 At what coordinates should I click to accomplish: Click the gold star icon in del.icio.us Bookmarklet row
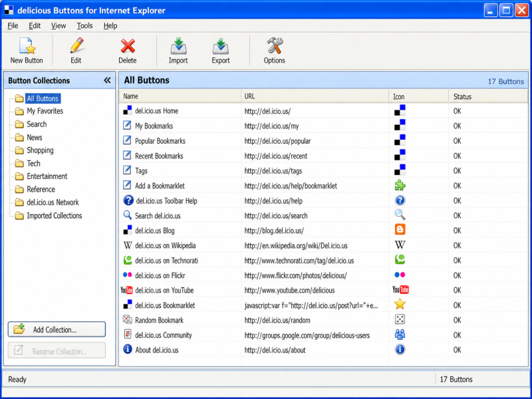click(x=400, y=304)
